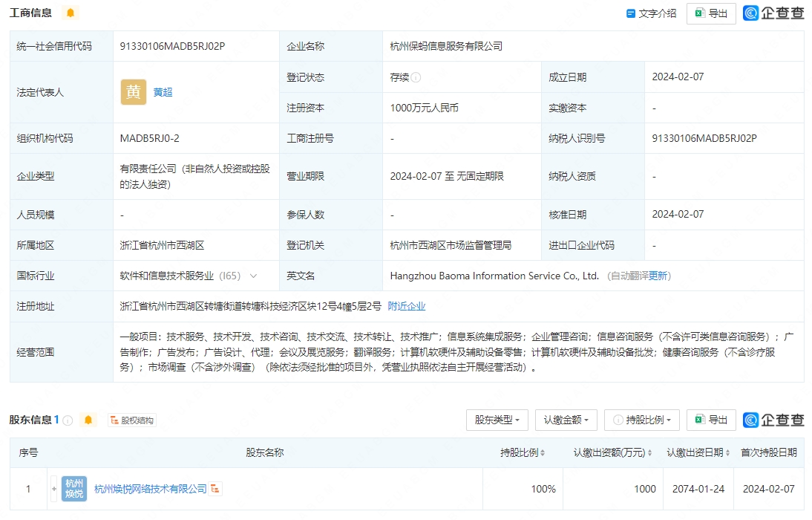The image size is (812, 520).
Task: Open legal representative 黄超 profile link
Action: point(163,92)
